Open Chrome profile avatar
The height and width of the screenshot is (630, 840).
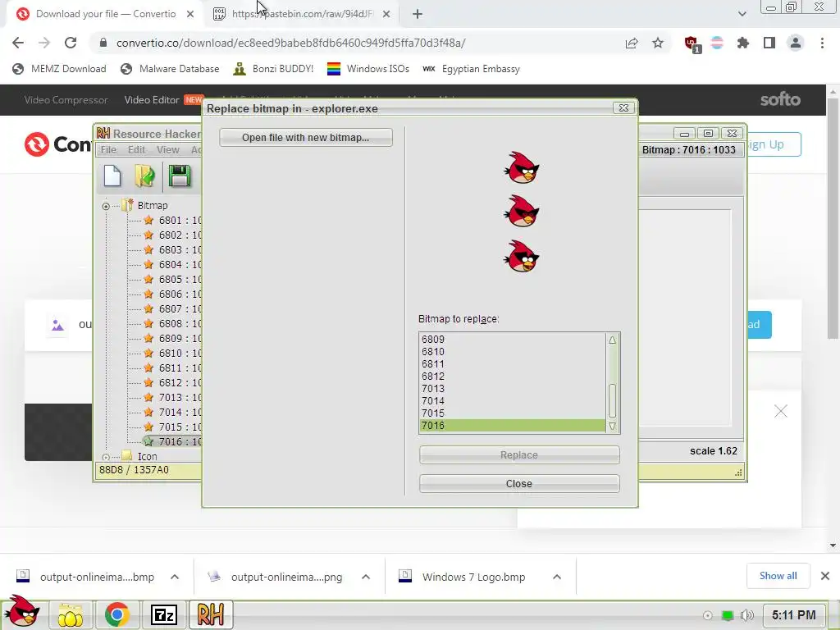pyautogui.click(x=796, y=43)
